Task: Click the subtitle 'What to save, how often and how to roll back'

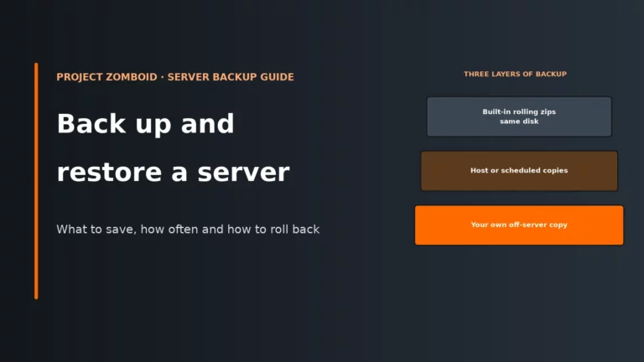Action: (x=188, y=229)
